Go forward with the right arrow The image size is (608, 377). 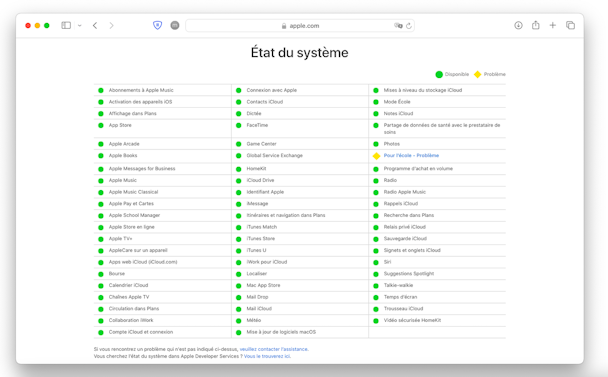coord(112,26)
